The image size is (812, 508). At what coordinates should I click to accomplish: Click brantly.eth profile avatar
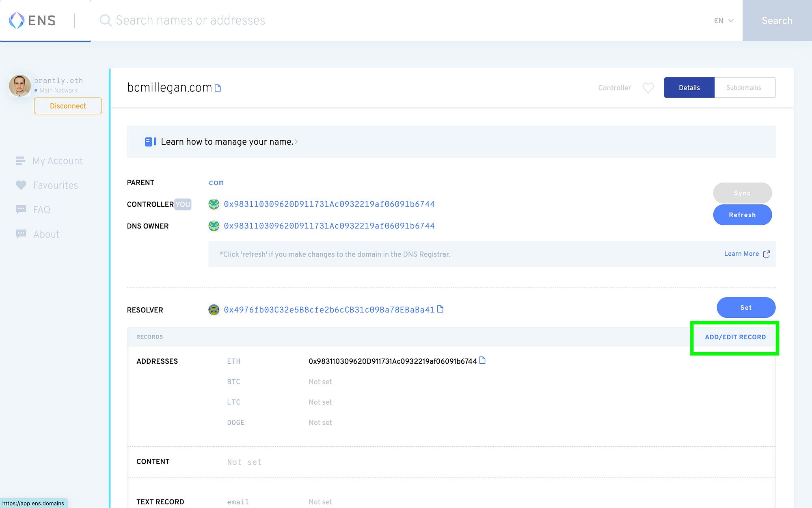tap(20, 85)
